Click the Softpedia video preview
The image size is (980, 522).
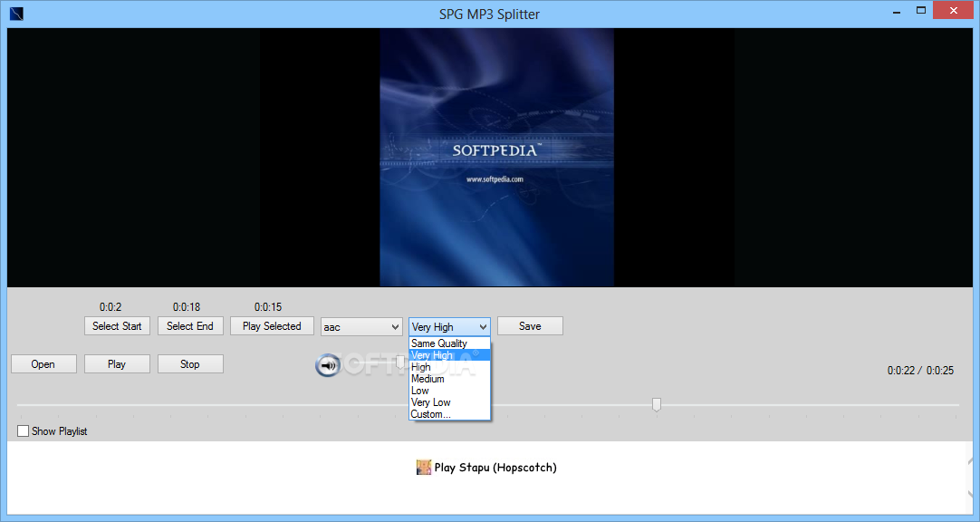pyautogui.click(x=497, y=158)
